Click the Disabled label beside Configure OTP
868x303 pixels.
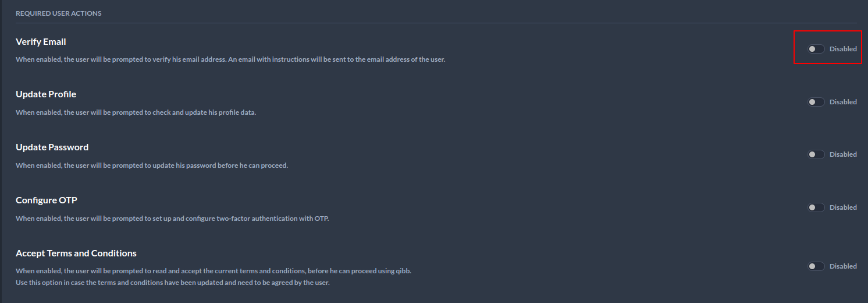coord(843,207)
